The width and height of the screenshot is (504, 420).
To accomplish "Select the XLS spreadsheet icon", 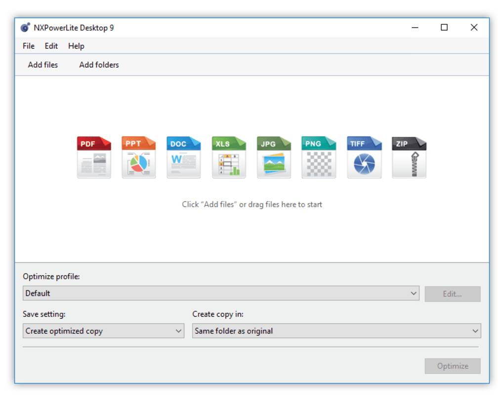I will [229, 156].
